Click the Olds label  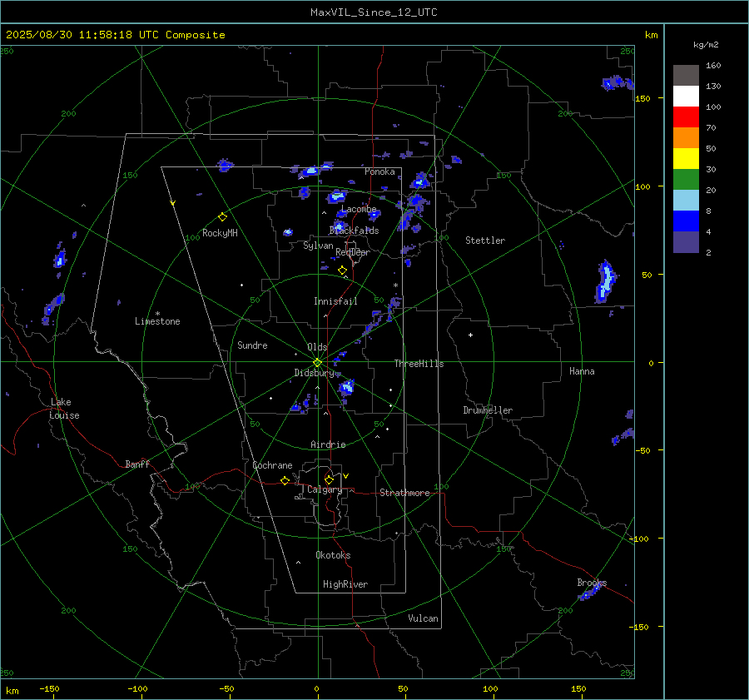317,347
